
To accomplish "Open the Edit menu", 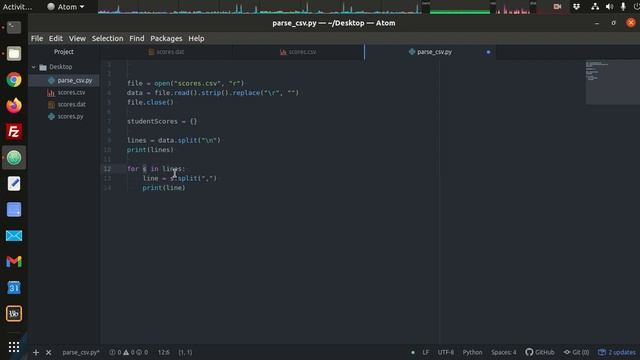I will click(56, 38).
